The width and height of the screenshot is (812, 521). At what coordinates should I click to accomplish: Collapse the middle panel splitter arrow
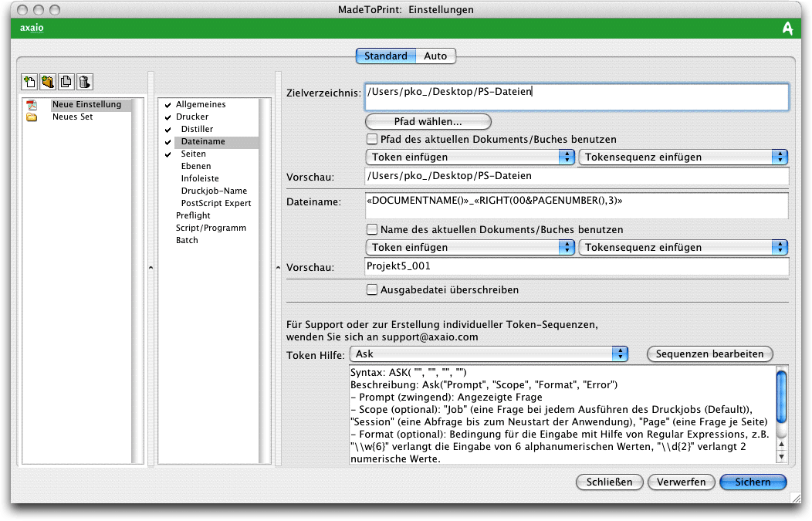click(278, 268)
